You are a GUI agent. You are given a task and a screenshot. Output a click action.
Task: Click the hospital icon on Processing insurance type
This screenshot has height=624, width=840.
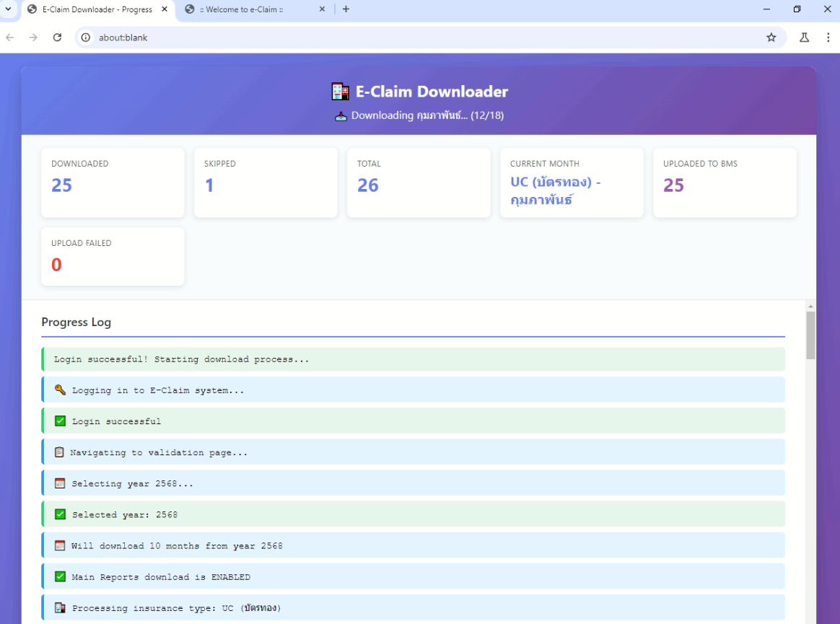60,608
